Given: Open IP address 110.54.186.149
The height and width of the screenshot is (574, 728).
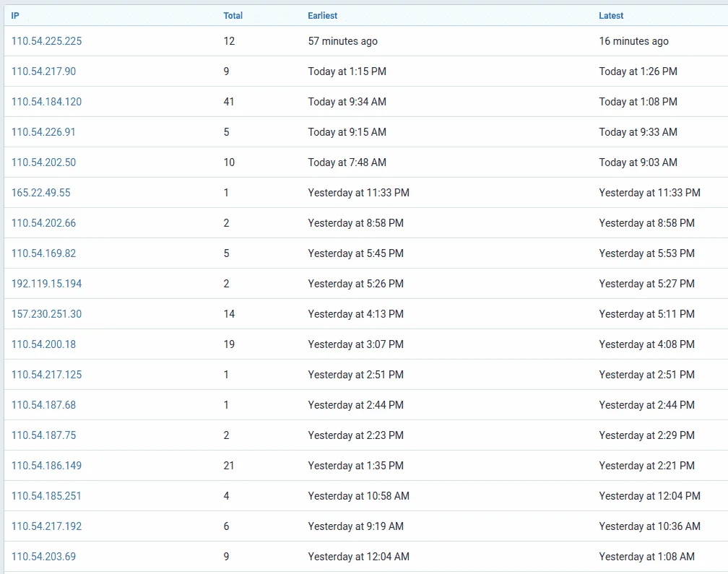Looking at the screenshot, I should tap(46, 466).
